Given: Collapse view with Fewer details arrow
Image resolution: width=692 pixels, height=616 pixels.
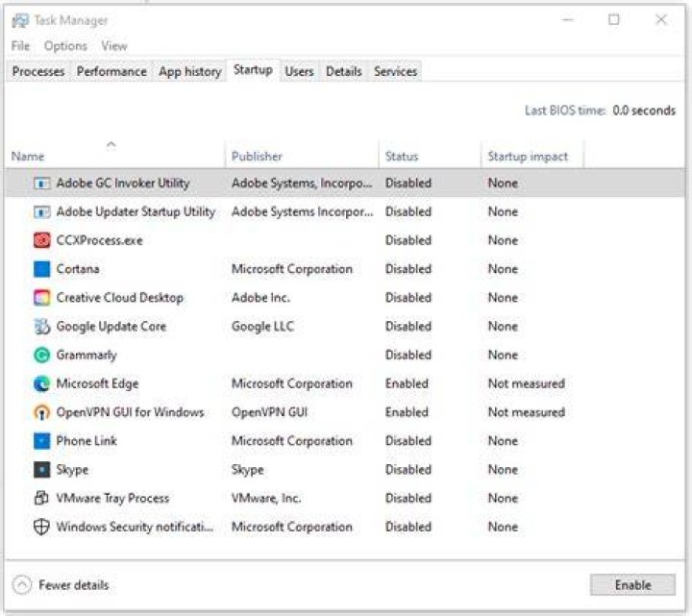Looking at the screenshot, I should (22, 585).
